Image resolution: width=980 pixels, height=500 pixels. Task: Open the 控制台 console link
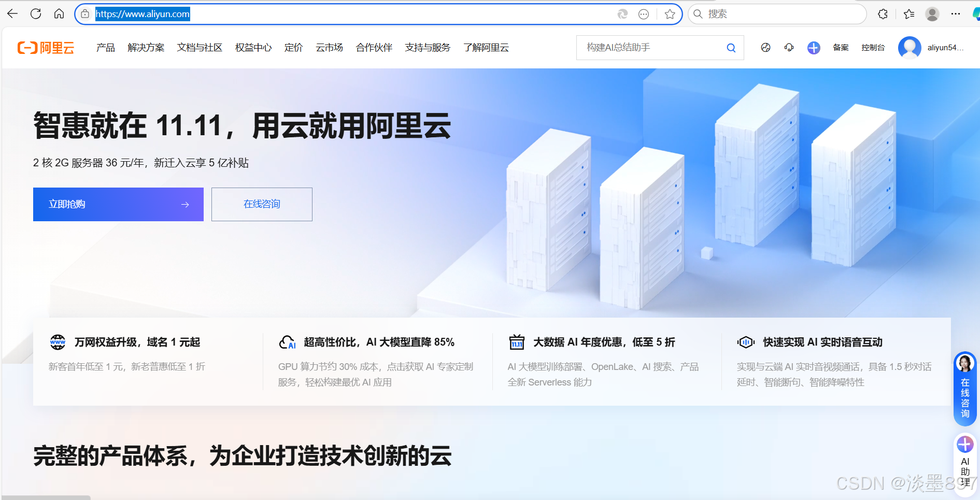coord(873,48)
